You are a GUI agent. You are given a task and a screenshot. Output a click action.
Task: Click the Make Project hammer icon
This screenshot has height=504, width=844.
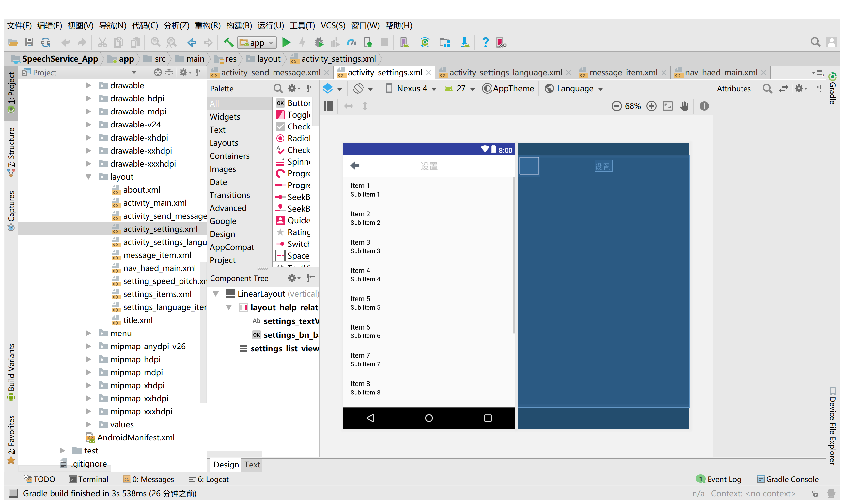click(228, 42)
